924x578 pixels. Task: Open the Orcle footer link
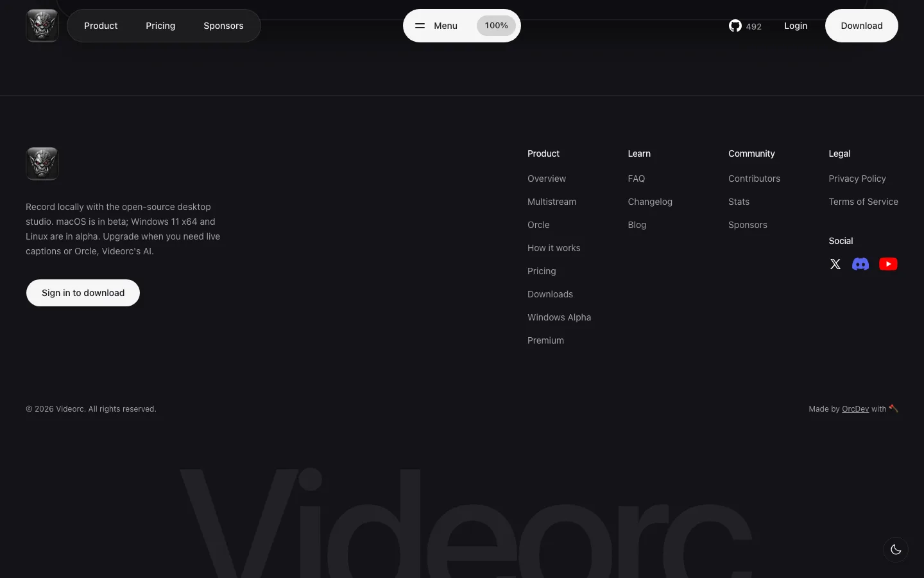[538, 225]
